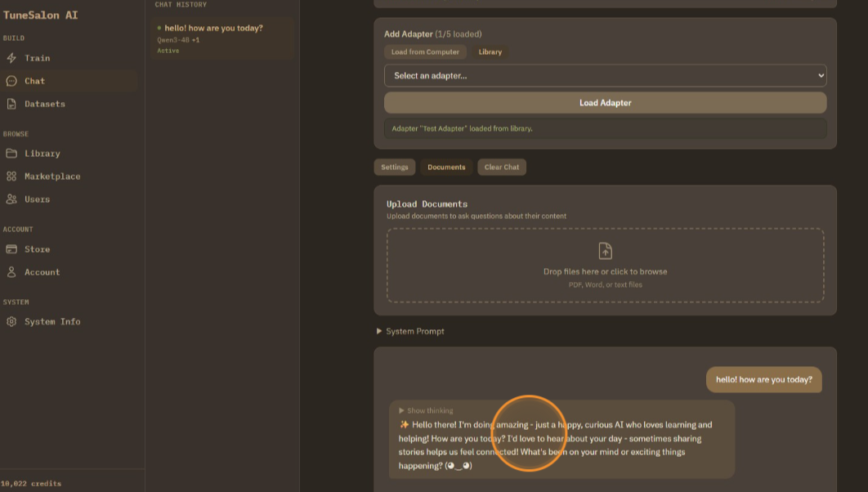The image size is (868, 492).
Task: Click the upload file icon in drop zone
Action: (605, 251)
